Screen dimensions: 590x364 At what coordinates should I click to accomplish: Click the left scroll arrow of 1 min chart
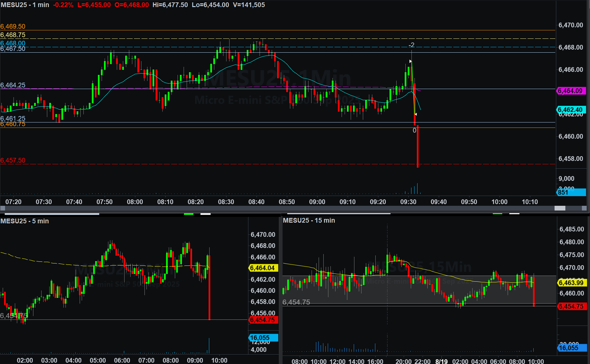(3, 208)
